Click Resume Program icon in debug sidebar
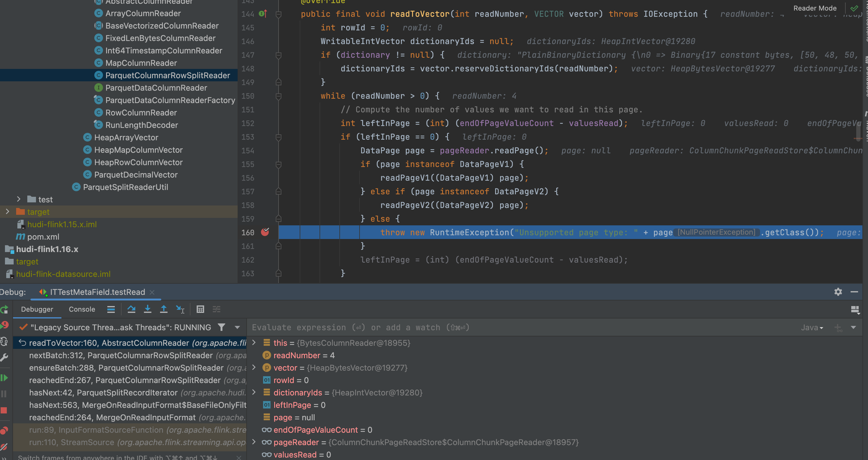Screen dimensions: 868x460 4,378
